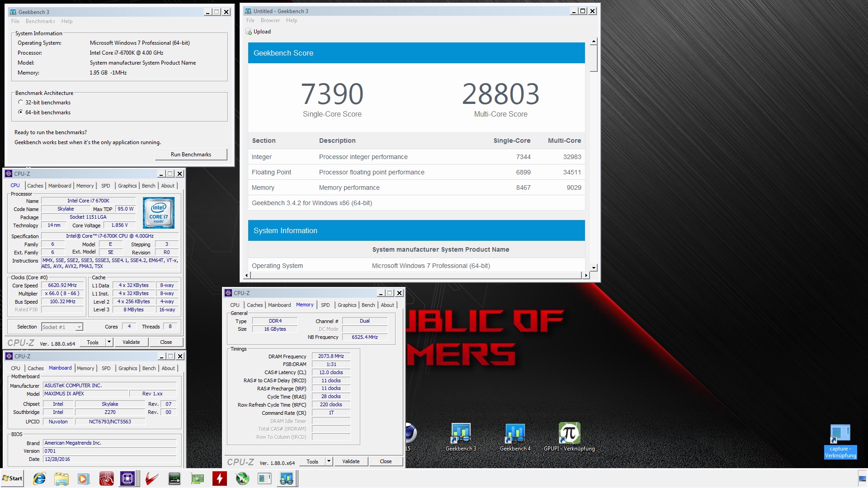
Task: Click the Geekbench 3 window title icon
Action: 14,12
